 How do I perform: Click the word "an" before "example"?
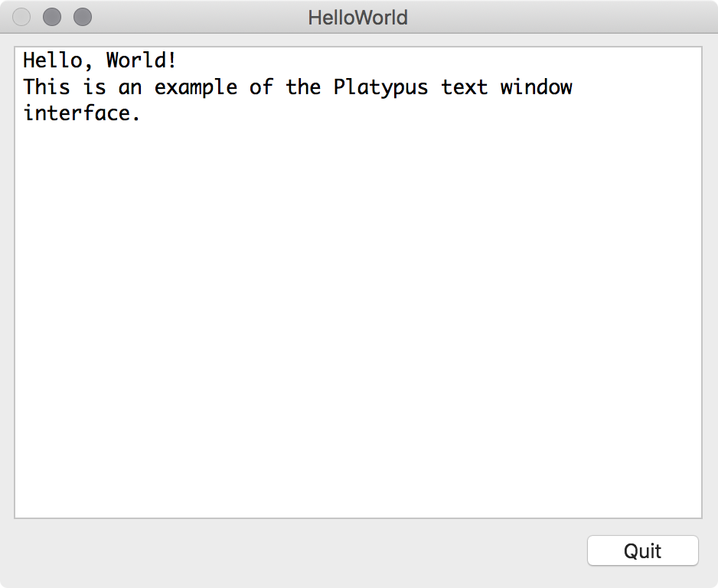pos(130,87)
